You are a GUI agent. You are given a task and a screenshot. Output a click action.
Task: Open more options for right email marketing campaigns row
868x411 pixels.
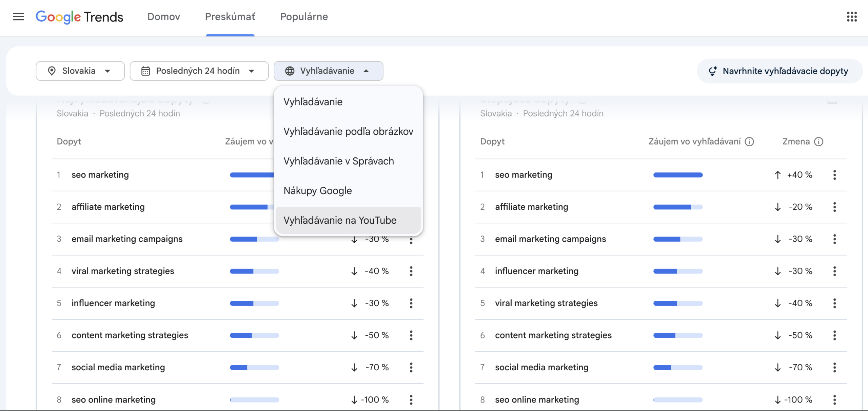[834, 239]
